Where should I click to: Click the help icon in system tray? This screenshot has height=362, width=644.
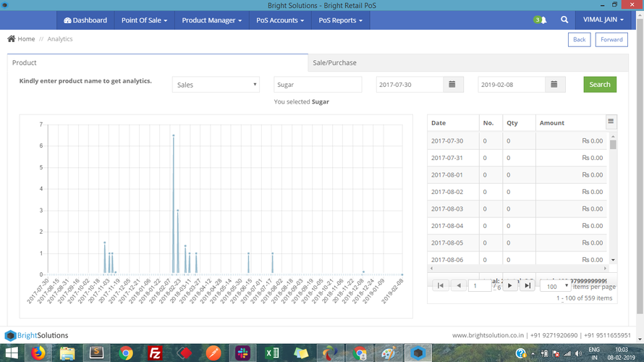521,353
